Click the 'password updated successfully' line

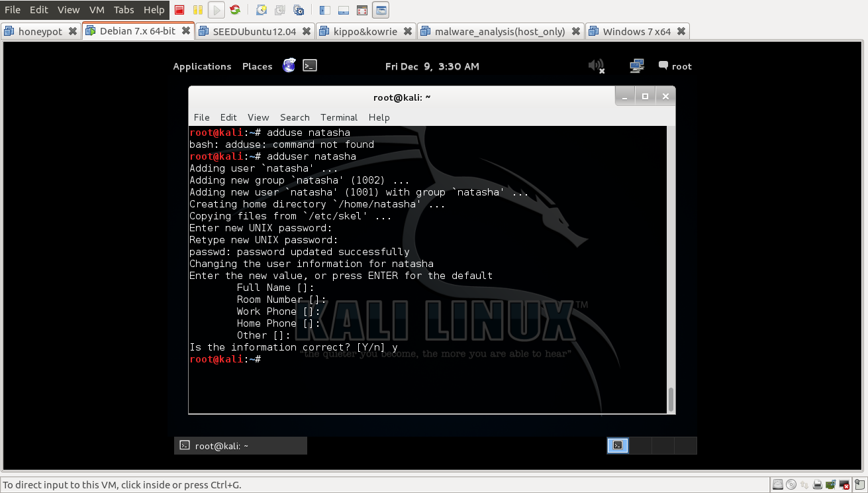[x=299, y=252]
